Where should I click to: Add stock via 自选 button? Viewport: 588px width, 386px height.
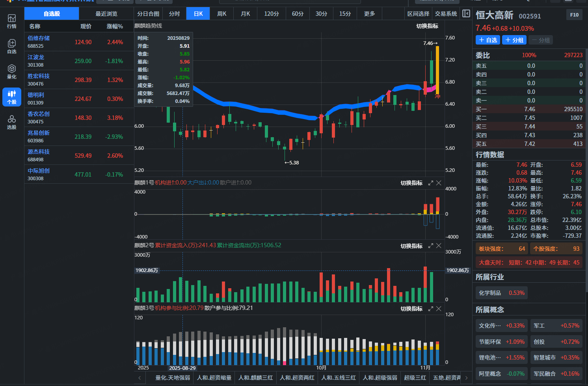coord(488,40)
